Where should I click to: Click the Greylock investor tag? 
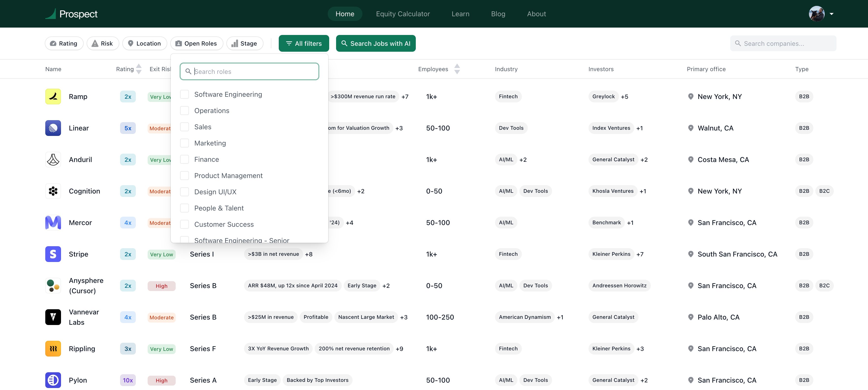tap(603, 97)
